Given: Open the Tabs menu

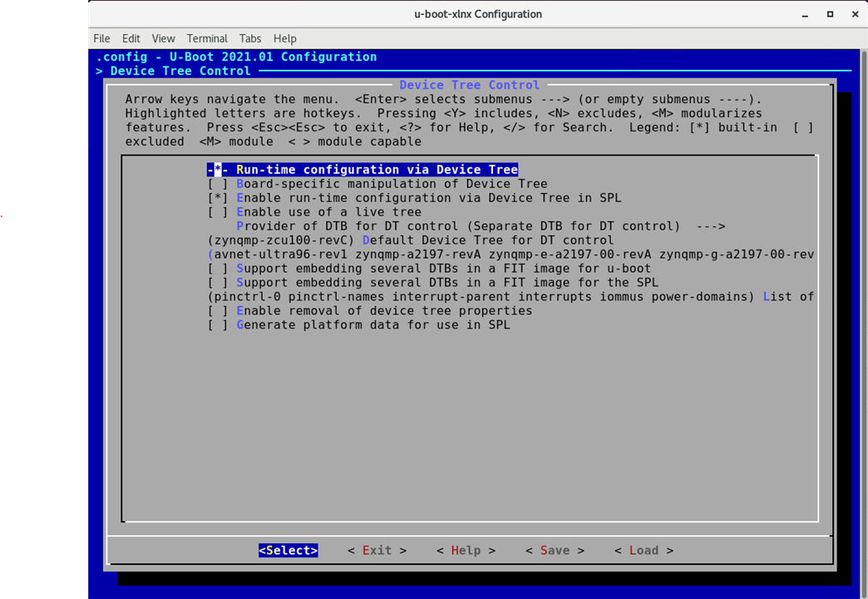Looking at the screenshot, I should point(250,38).
